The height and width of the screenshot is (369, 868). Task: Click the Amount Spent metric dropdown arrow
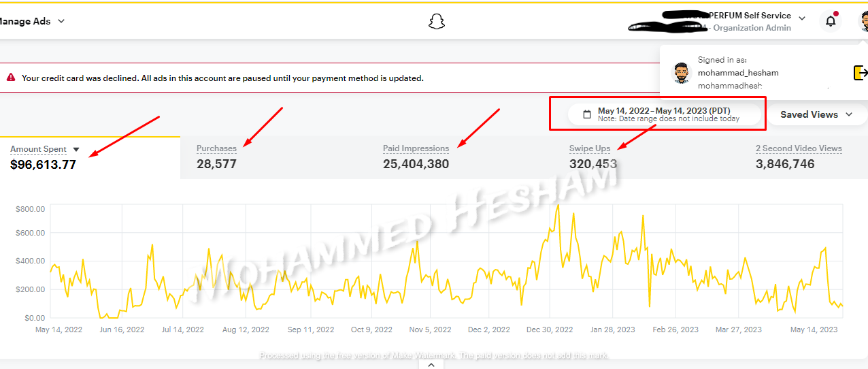[76, 150]
